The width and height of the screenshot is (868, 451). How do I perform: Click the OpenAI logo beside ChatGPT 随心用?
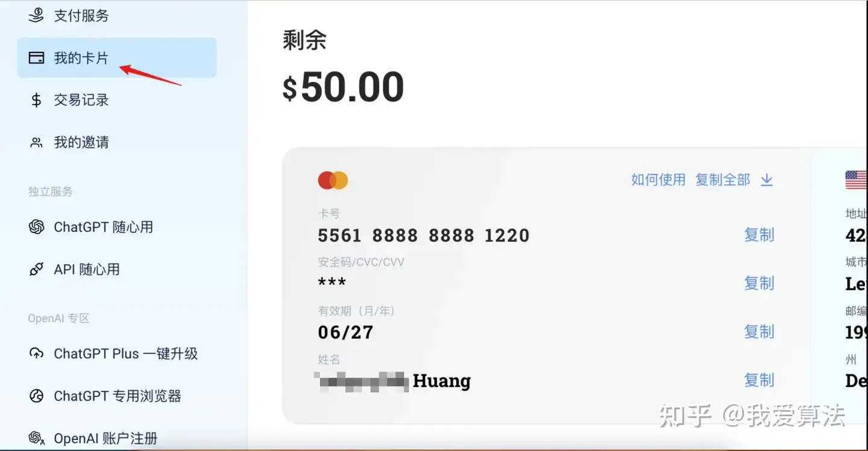click(36, 227)
